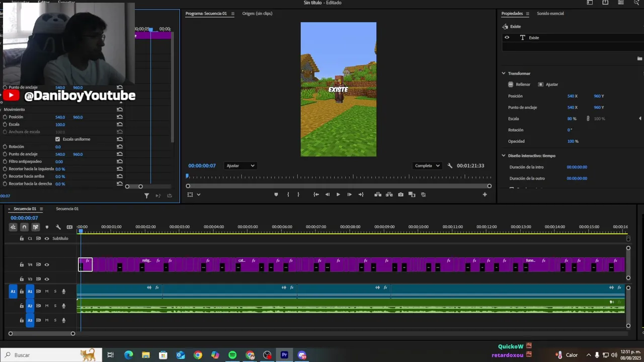Click the timeline settings wrench icon

coord(58,227)
